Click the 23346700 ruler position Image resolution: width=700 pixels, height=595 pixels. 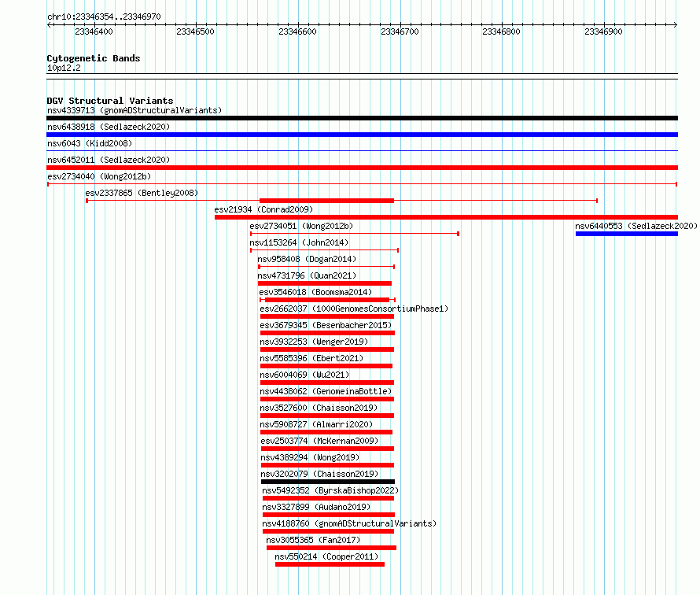coord(400,31)
